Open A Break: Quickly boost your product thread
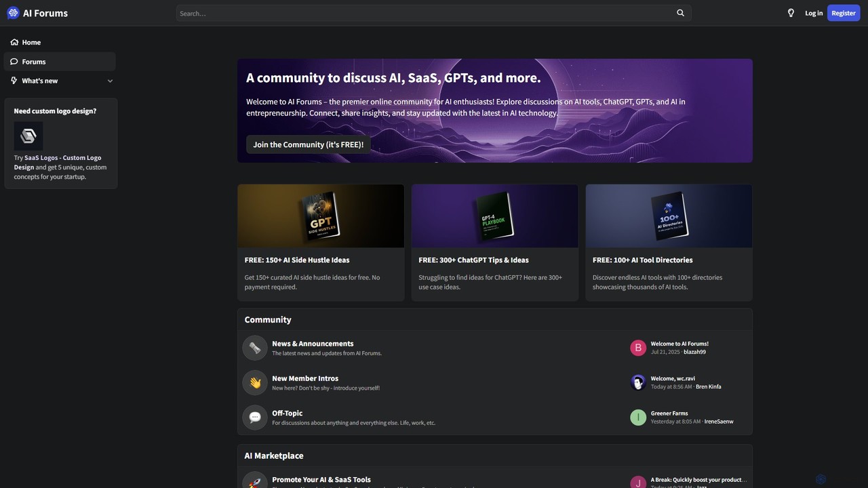This screenshot has width=868, height=488. click(698, 479)
